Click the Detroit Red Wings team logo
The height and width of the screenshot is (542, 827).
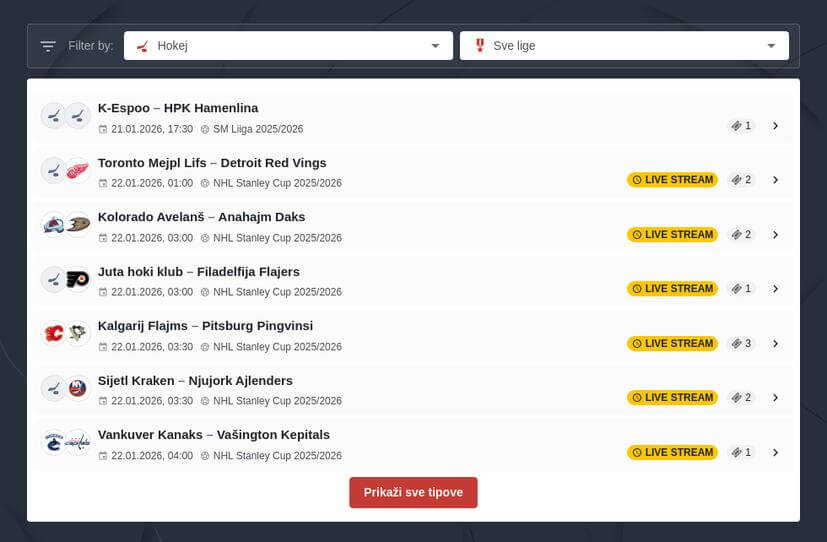tap(78, 171)
